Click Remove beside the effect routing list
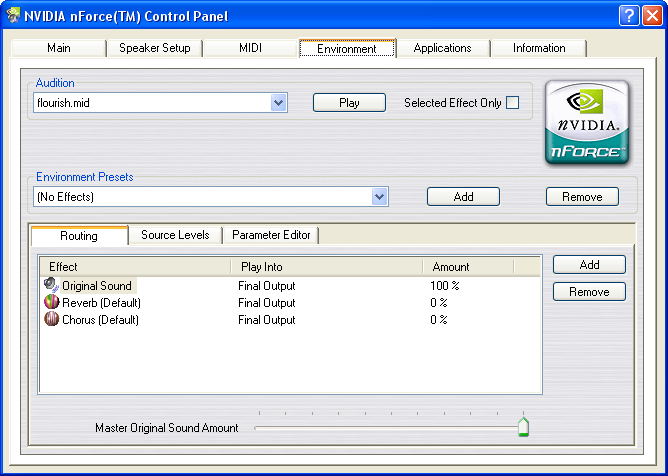This screenshot has height=476, width=668. pos(589,292)
